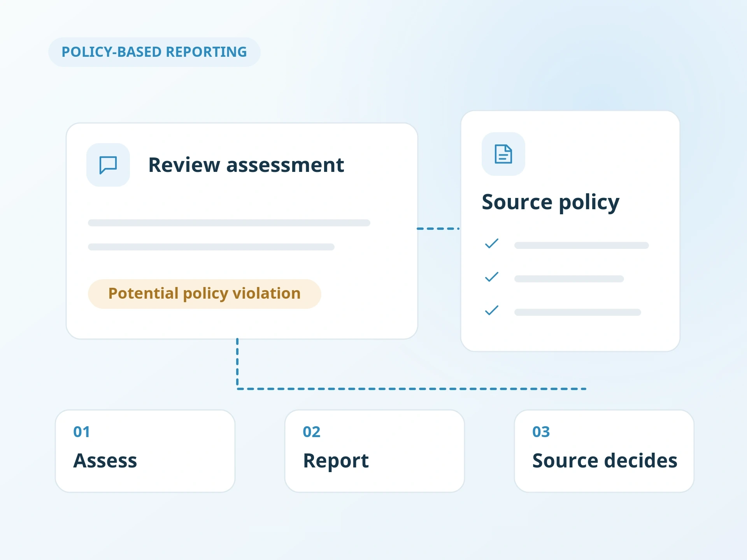This screenshot has width=747, height=560.
Task: Click the Potential policy violation badge
Action: click(205, 294)
